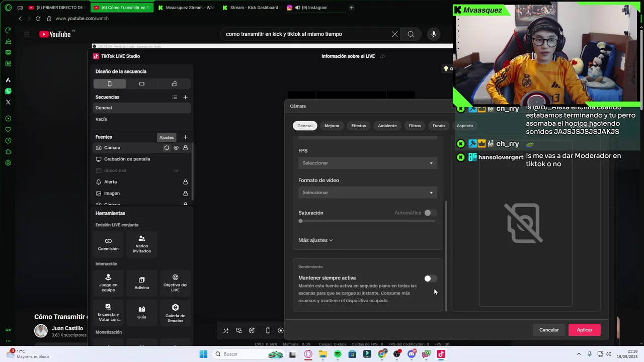Enable Mantener siempre activa switch
Viewport: 644px width, 362px height.
[430, 279]
